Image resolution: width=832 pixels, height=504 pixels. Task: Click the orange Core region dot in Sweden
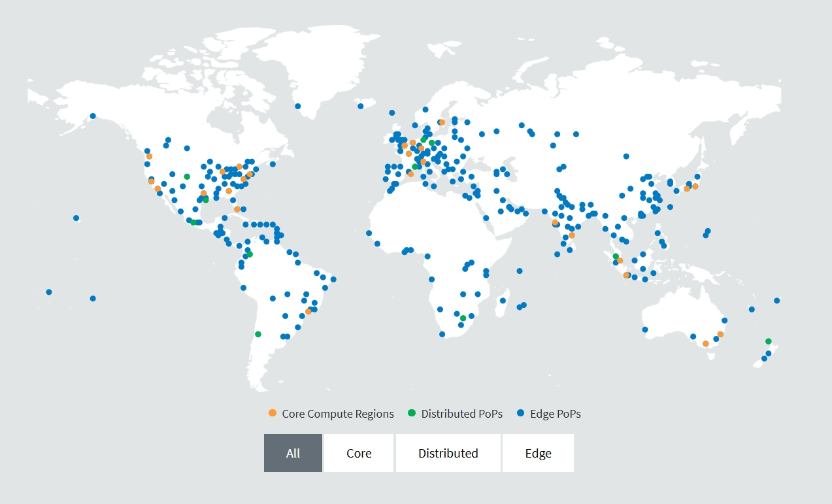442,122
